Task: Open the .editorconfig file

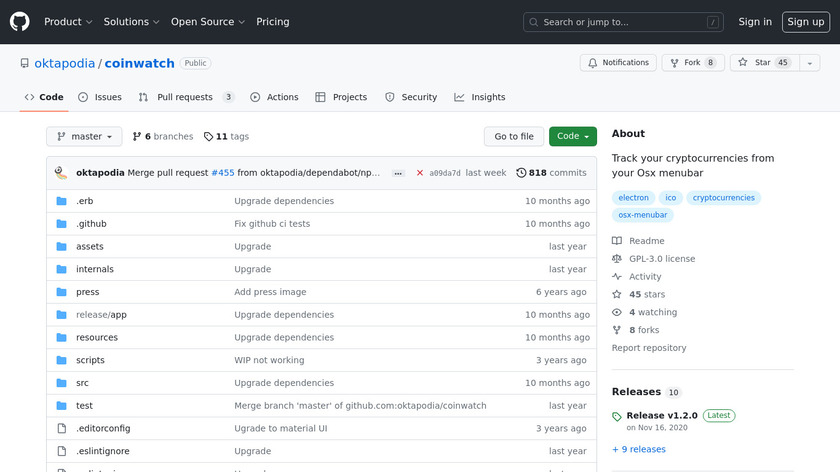Action: tap(103, 428)
